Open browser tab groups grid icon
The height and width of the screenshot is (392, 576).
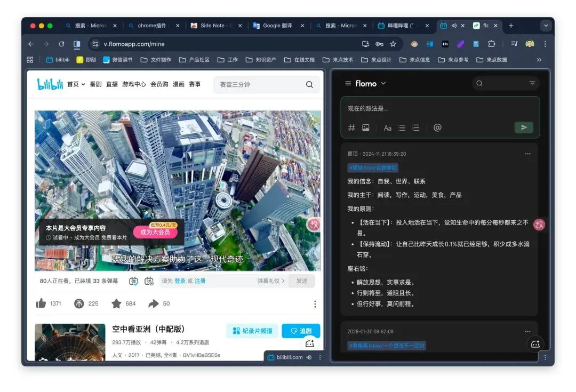(30, 60)
